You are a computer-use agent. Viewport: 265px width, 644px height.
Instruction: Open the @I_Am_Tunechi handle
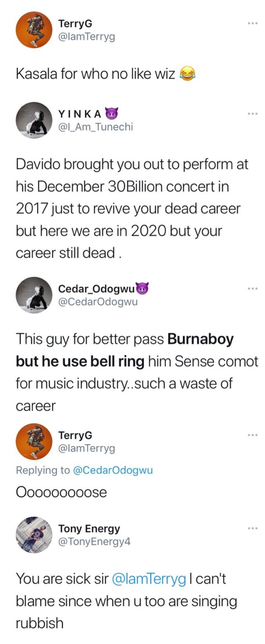pyautogui.click(x=95, y=126)
